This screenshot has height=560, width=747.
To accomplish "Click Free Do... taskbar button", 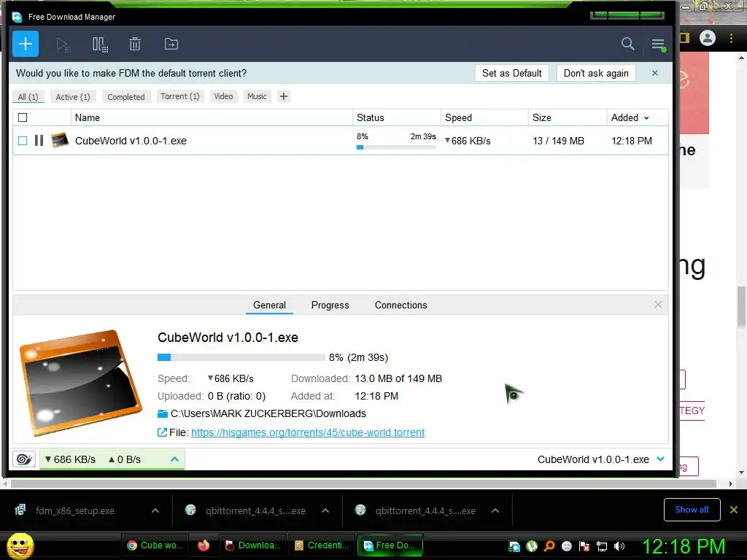I will (x=390, y=545).
